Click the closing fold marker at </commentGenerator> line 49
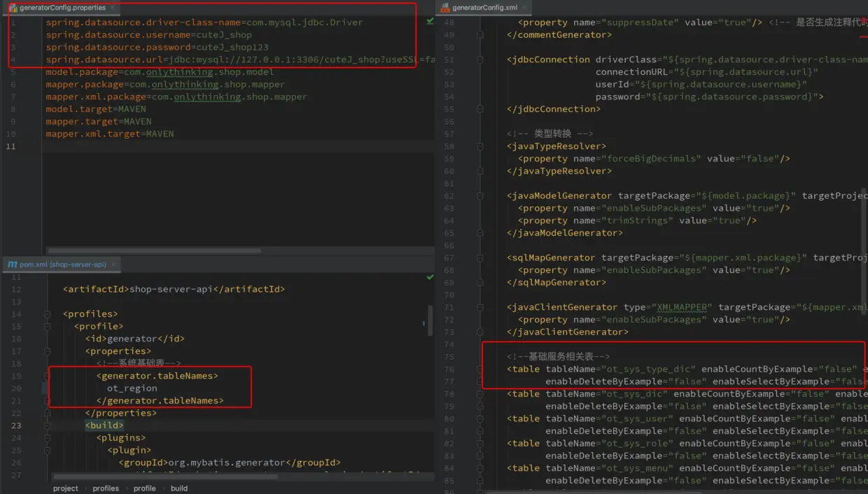The width and height of the screenshot is (868, 494). (x=481, y=34)
